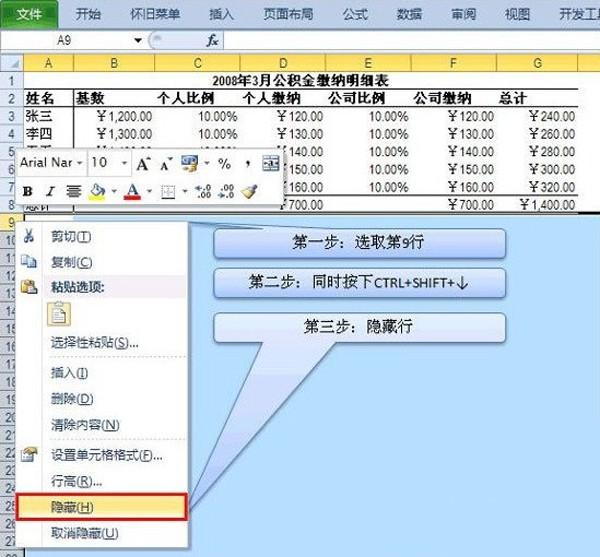Choose 复制(C) from context menu
Viewport: 600px width, 557px height.
(102, 262)
